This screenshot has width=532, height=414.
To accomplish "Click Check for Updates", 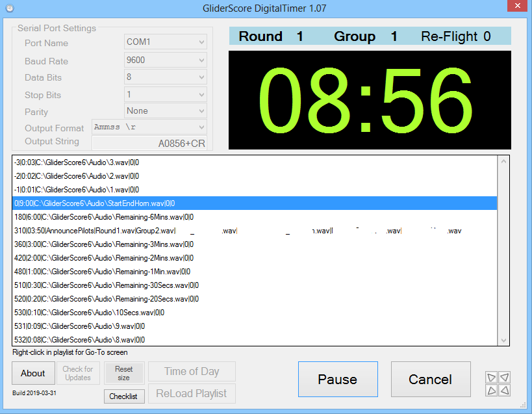I will coord(78,373).
